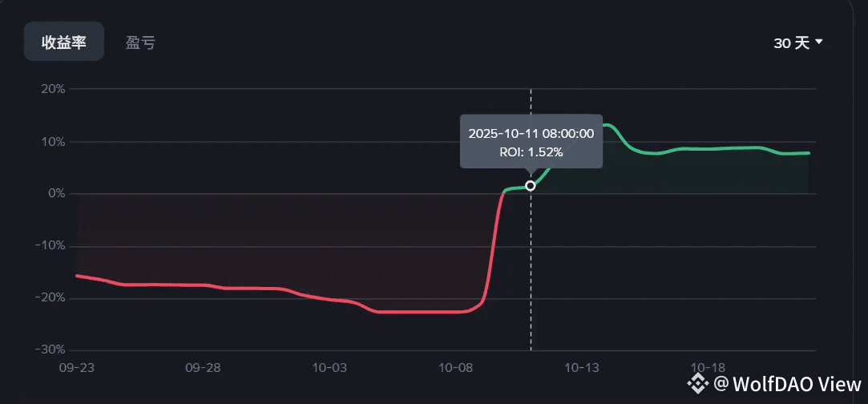This screenshot has height=404, width=868.
Task: Click the ROI 1.52% tooltip box
Action: [531, 142]
